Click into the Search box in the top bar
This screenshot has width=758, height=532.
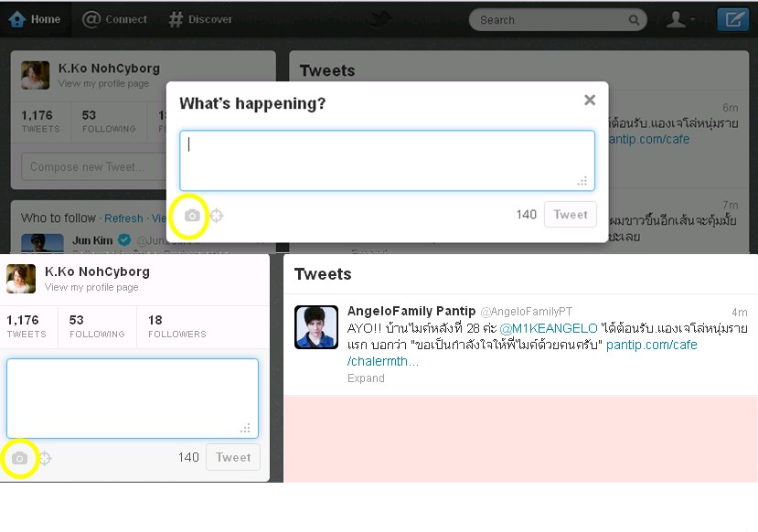pos(558,20)
